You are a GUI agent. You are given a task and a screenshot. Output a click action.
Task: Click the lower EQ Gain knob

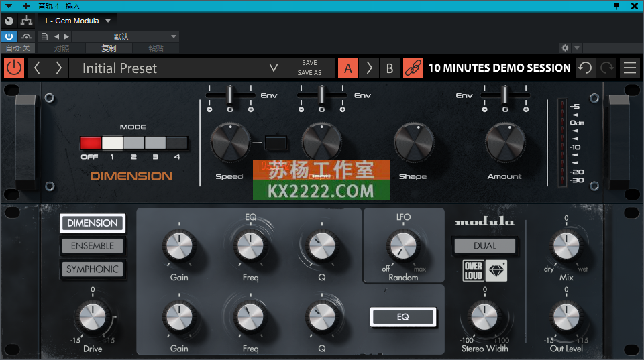pos(179,318)
